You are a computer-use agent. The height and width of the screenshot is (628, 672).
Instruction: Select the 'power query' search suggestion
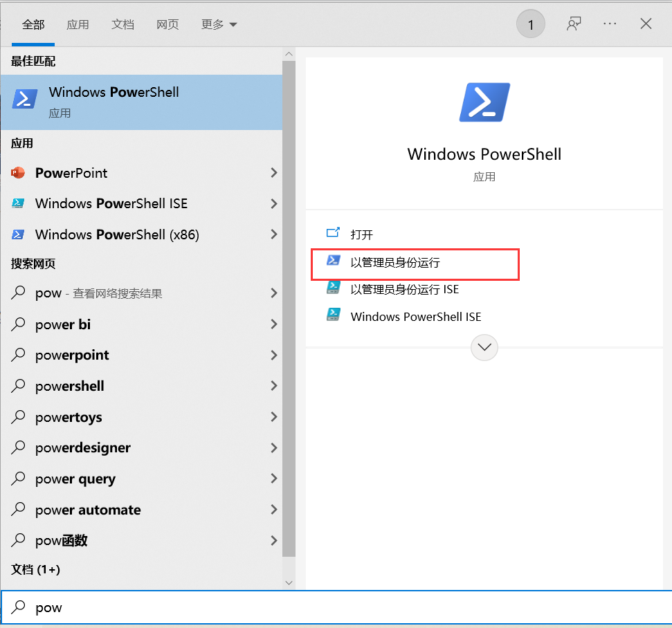(x=141, y=479)
